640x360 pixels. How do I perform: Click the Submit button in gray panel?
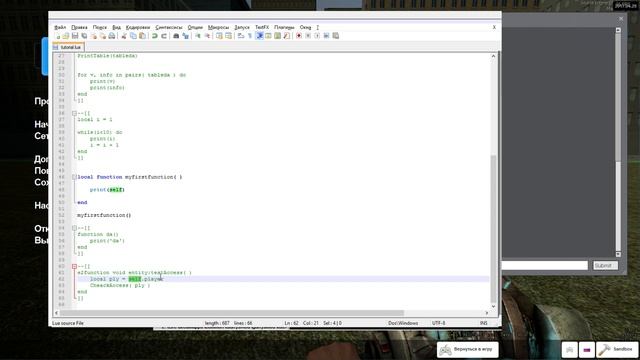point(605,266)
